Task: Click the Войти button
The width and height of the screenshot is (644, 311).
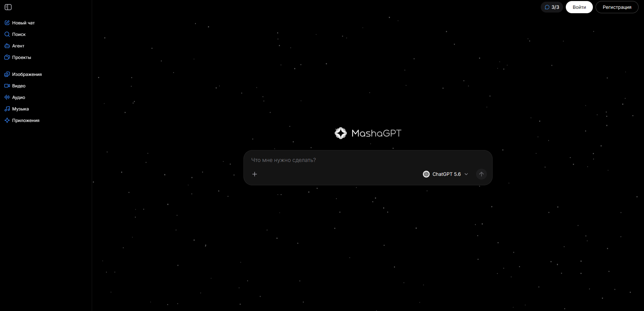Action: click(x=579, y=7)
